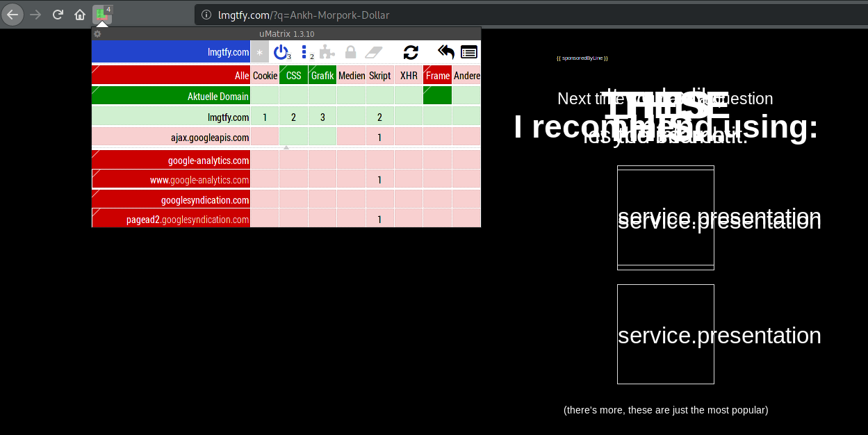The width and height of the screenshot is (868, 435).
Task: Click the site info icon in address bar
Action: pyautogui.click(x=206, y=15)
